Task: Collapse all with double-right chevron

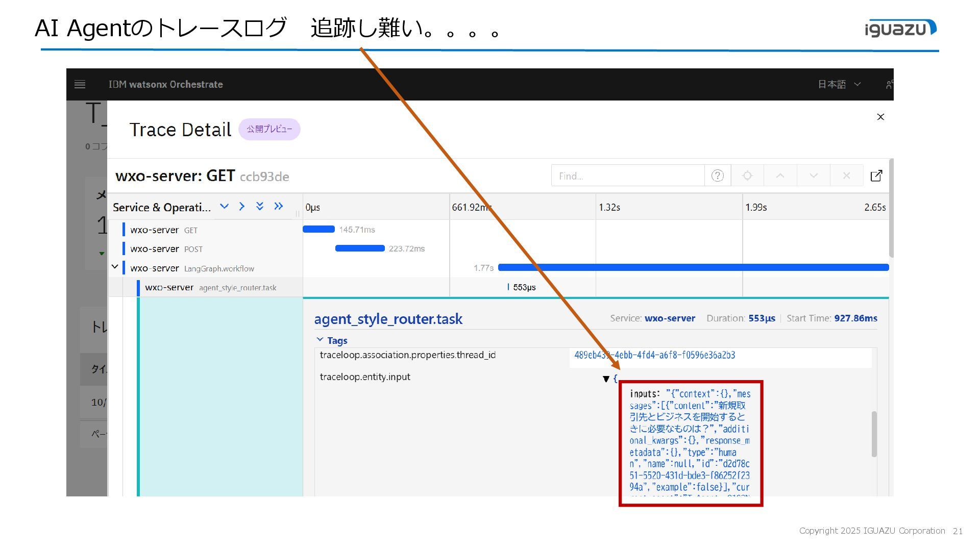Action: (278, 206)
